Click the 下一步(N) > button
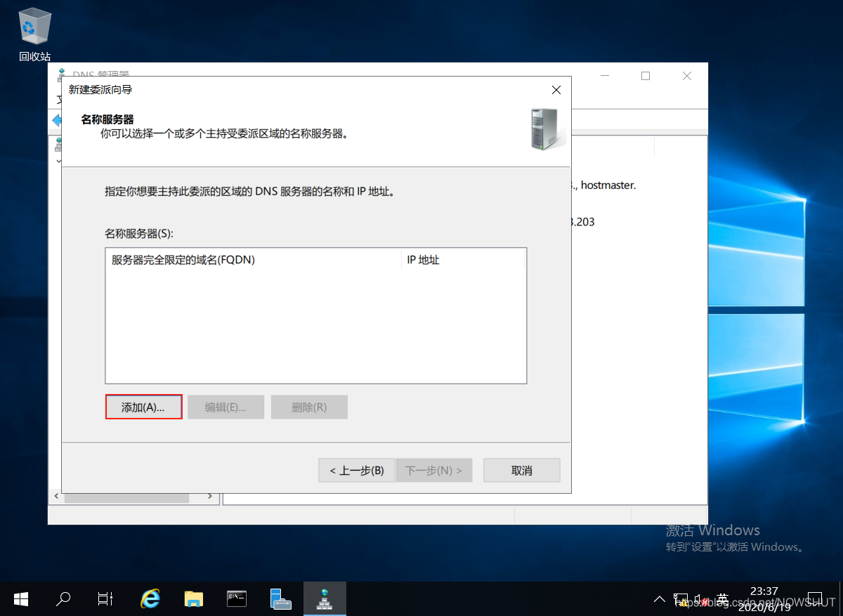 click(x=434, y=471)
